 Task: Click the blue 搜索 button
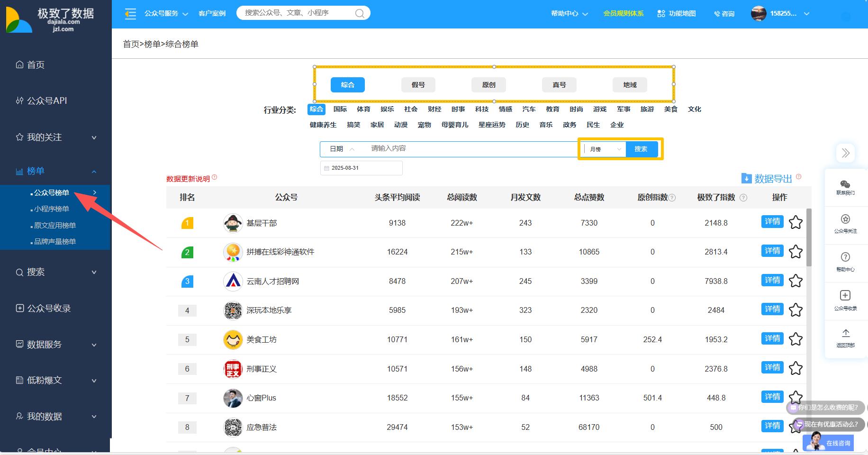coord(642,149)
